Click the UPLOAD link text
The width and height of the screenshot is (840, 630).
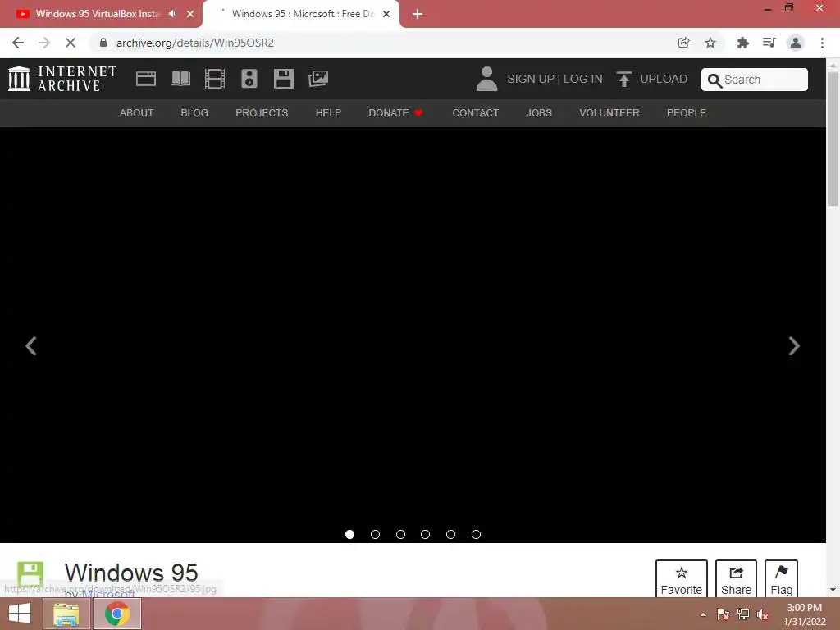pyautogui.click(x=664, y=79)
